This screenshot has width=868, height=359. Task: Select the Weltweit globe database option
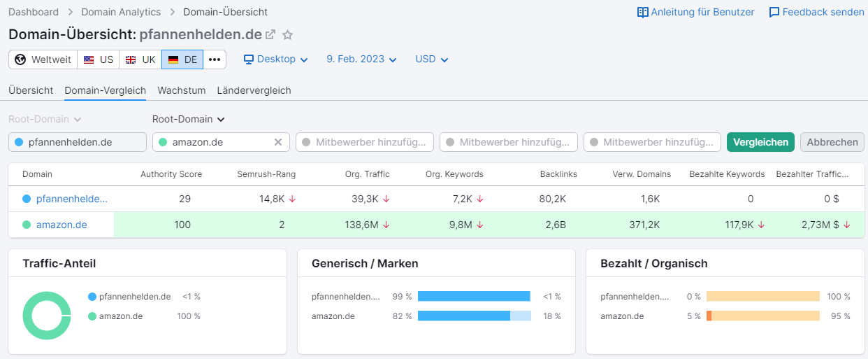(43, 59)
